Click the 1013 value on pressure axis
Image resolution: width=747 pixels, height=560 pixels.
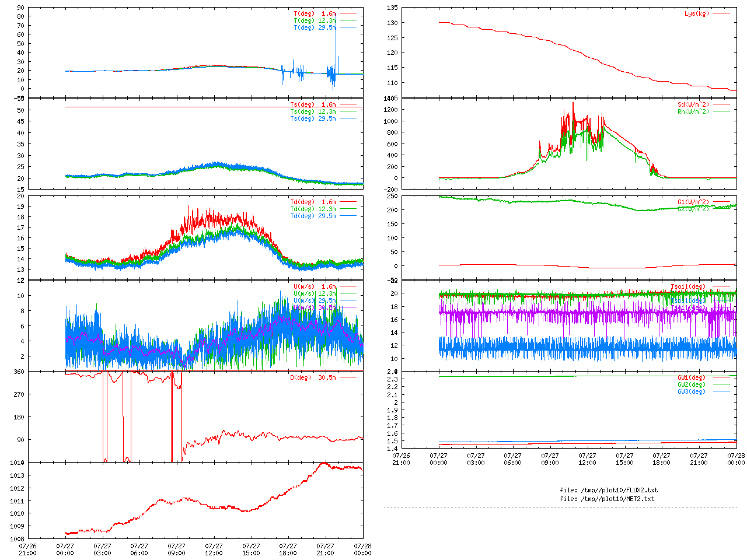(17, 475)
